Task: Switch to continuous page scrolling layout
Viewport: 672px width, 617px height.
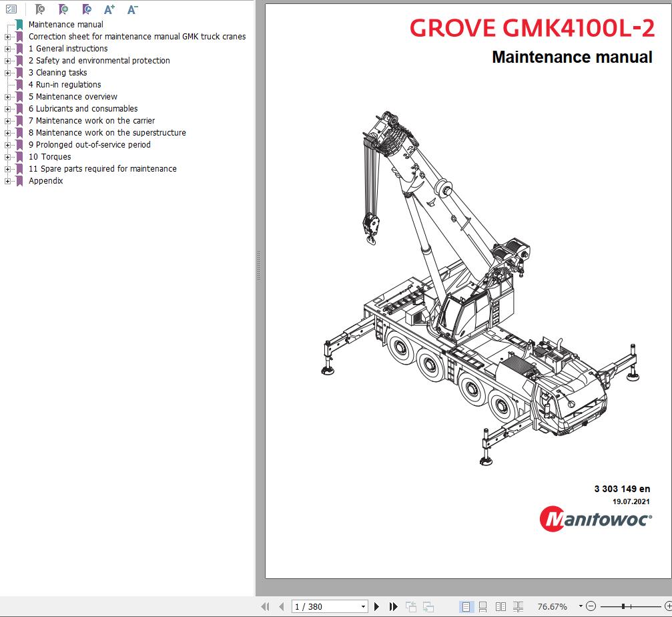Action: pyautogui.click(x=482, y=606)
